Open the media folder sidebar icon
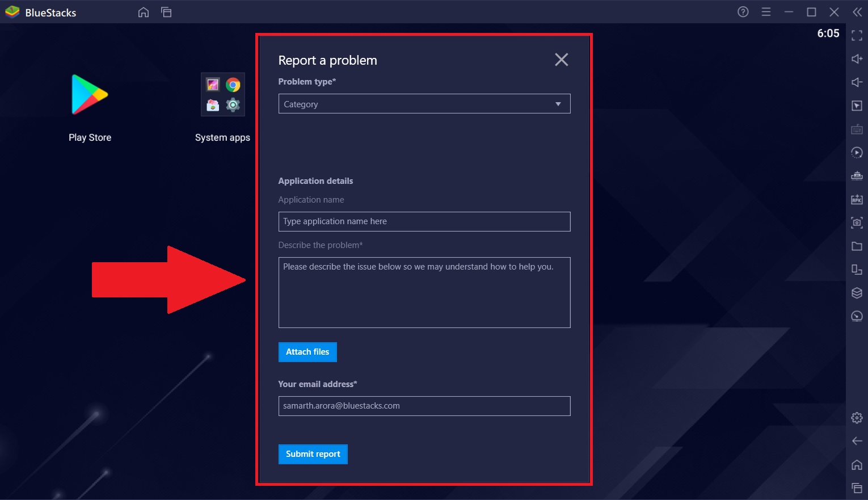 857,246
